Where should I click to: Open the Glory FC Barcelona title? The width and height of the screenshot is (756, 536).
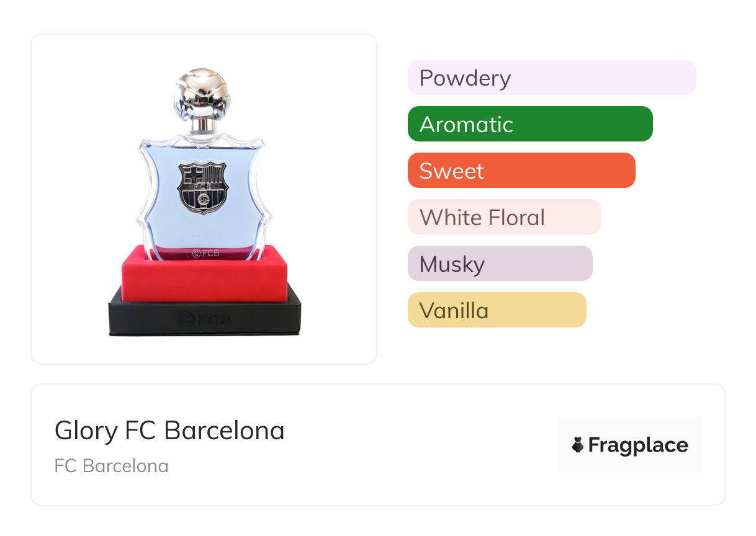point(169,431)
